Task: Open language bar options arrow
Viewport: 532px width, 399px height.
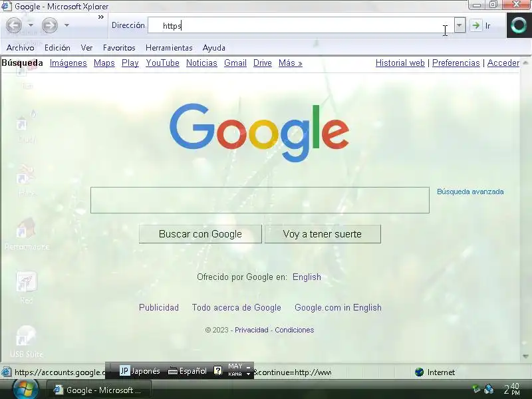Action: [248, 374]
